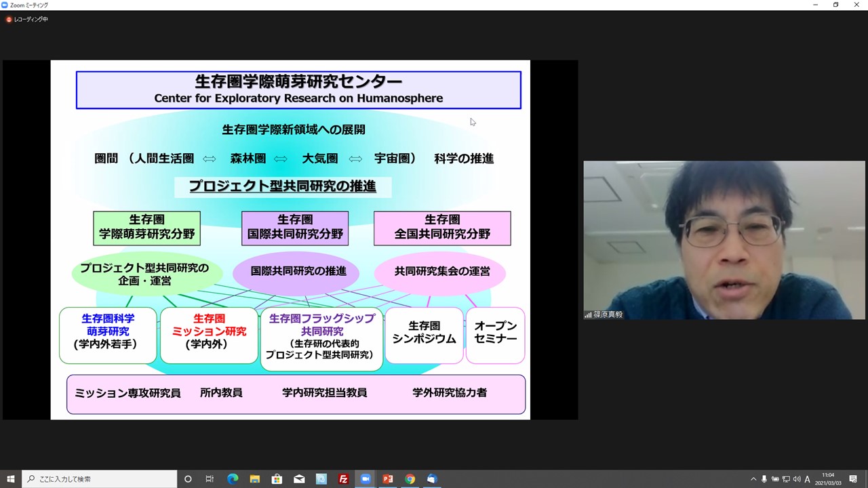
Task: Click ミッション専攻研究員 text
Action: click(x=127, y=393)
